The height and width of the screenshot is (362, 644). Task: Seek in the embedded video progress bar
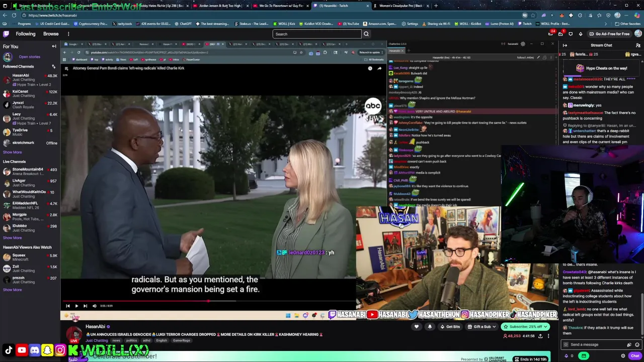(x=208, y=301)
